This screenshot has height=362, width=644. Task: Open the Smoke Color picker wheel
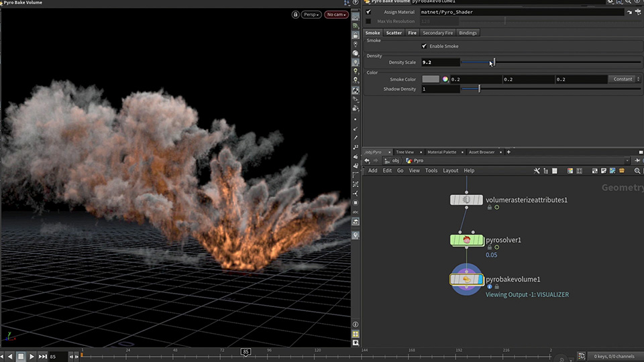(445, 79)
